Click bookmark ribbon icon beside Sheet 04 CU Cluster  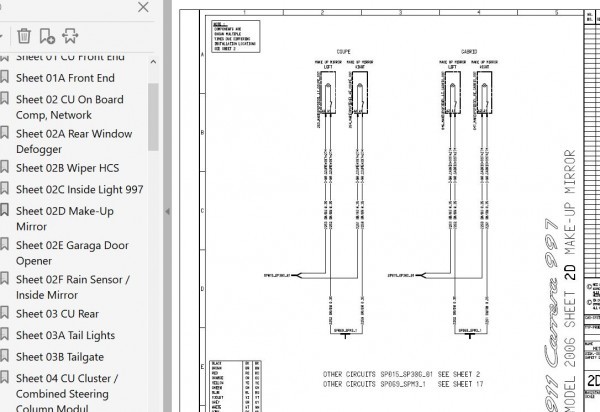click(4, 377)
